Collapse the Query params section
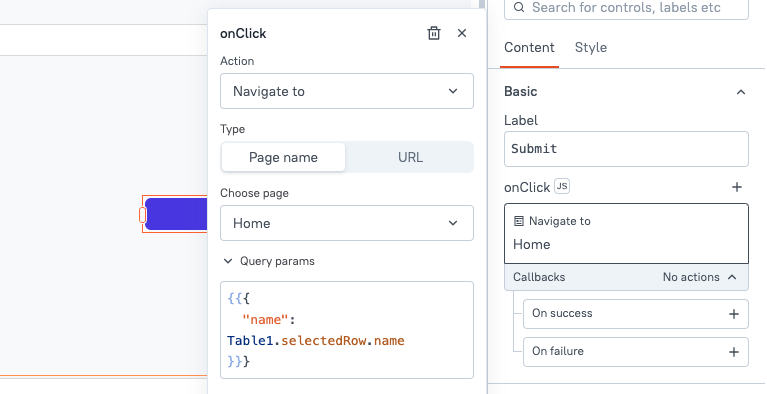Screen dimensions: 767x394 pos(227,261)
